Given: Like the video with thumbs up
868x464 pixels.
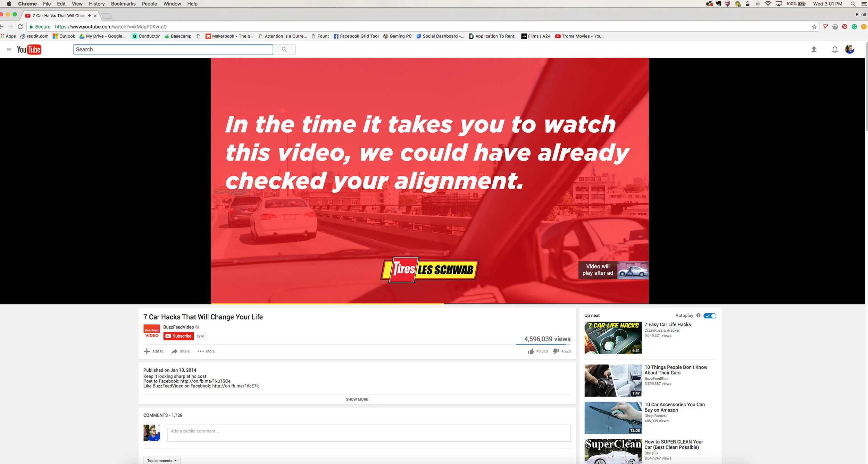Looking at the screenshot, I should click(531, 351).
